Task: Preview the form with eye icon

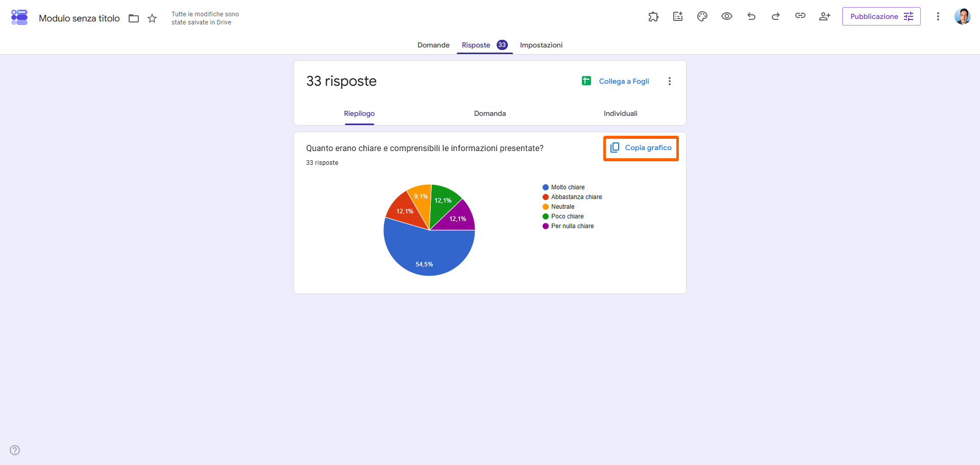Action: point(727,16)
